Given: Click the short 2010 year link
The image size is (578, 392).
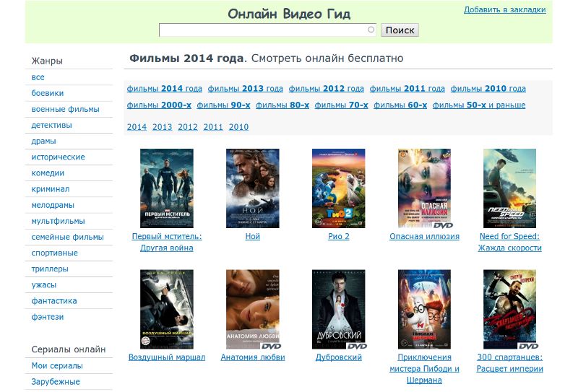Looking at the screenshot, I should coord(238,127).
